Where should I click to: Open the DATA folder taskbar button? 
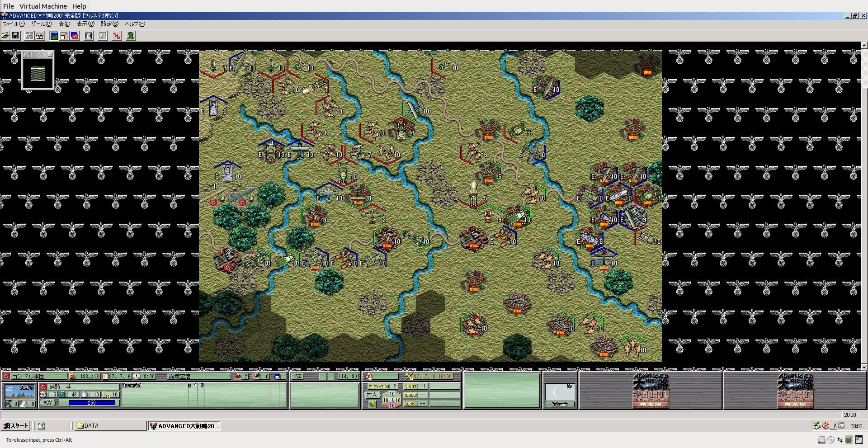(110, 426)
